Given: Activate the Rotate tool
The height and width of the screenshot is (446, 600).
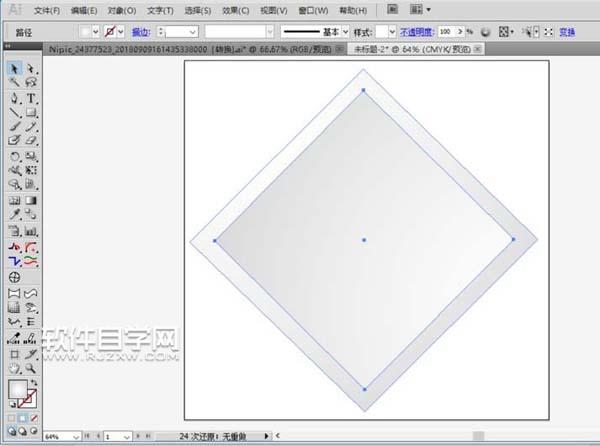Looking at the screenshot, I should click(14, 156).
